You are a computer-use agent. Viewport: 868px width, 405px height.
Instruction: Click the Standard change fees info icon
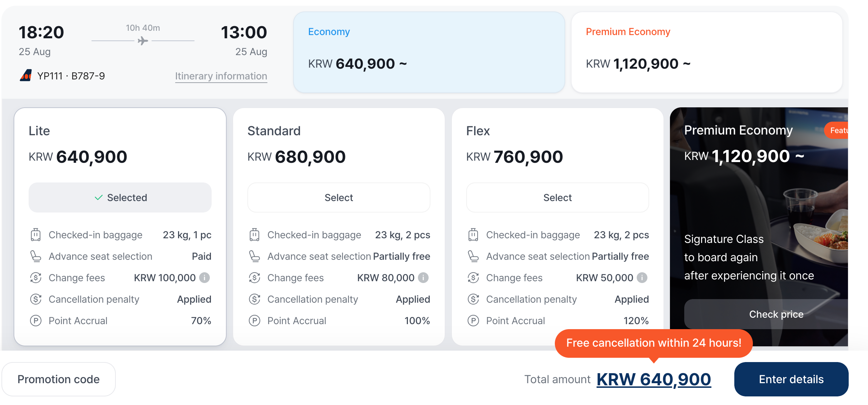click(x=423, y=278)
